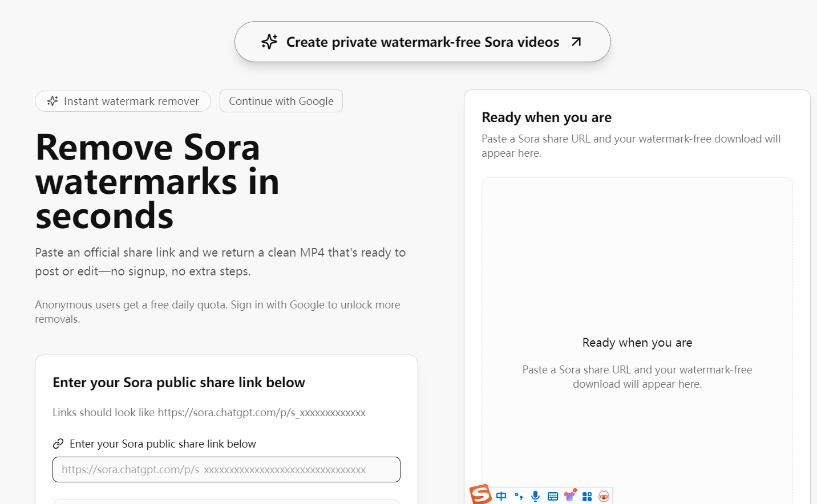
Task: Click sparkle icon on Instant watermark remover badge
Action: click(x=52, y=101)
